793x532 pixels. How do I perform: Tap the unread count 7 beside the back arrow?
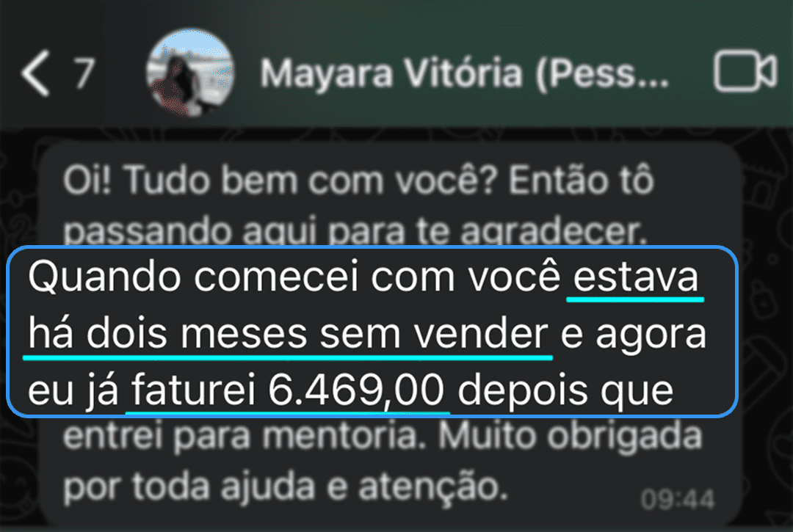(x=84, y=73)
